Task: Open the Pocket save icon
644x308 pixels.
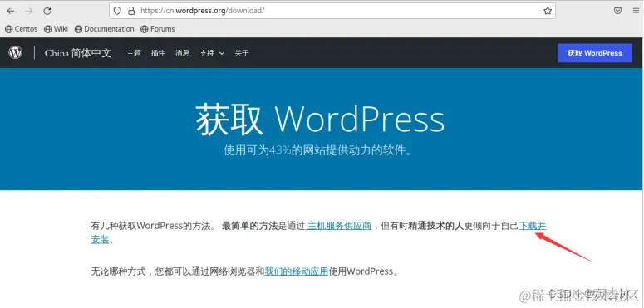Action: pyautogui.click(x=617, y=11)
